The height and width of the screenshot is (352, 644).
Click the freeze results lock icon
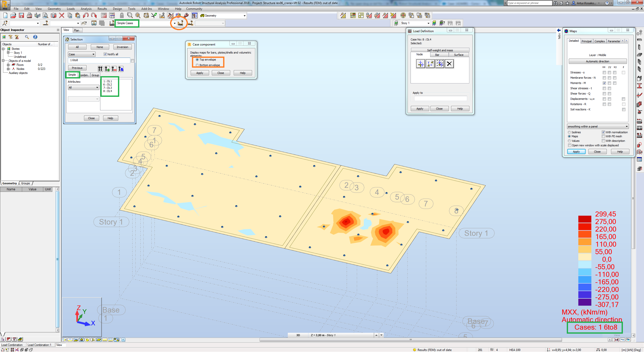point(122,15)
